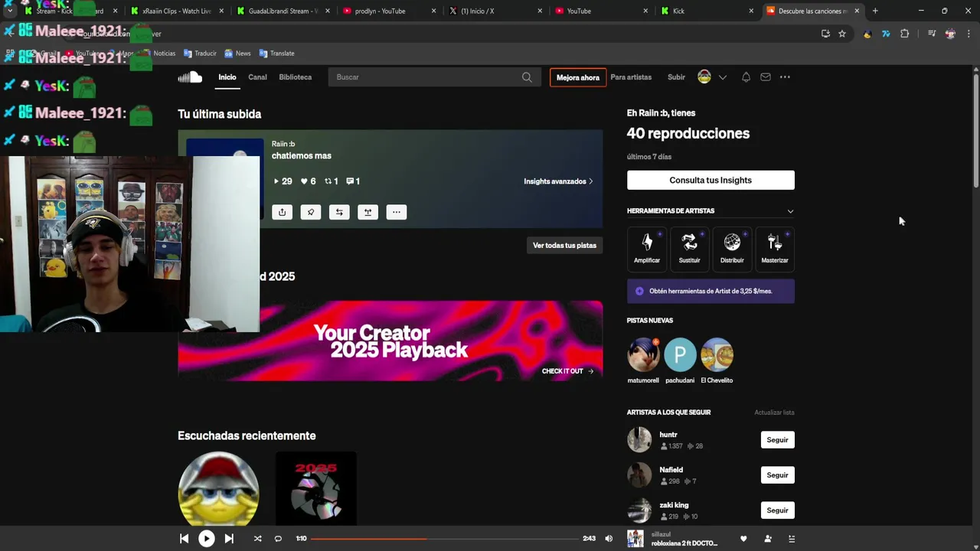Open the 2025 recently played cover
Image resolution: width=980 pixels, height=551 pixels.
click(315, 490)
